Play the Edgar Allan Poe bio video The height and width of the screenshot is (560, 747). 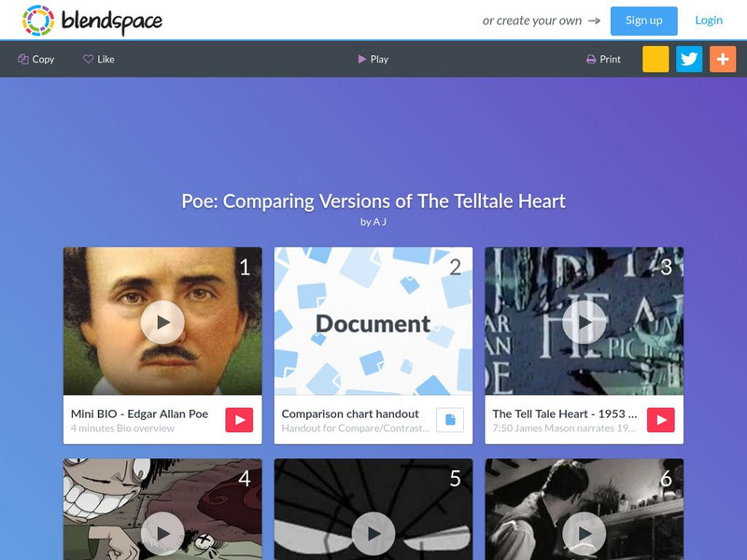tap(162, 322)
